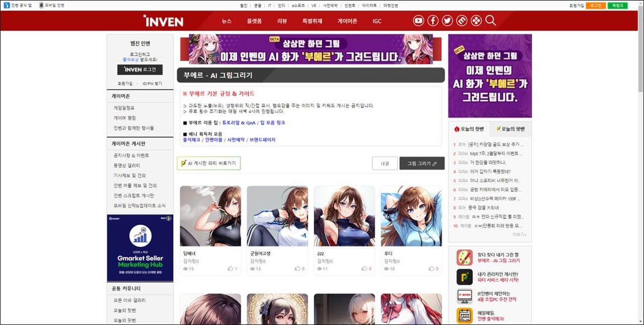Image resolution: width=644 pixels, height=325 pixels.
Task: Click the green 퀵링크 button
Action: (617, 5)
